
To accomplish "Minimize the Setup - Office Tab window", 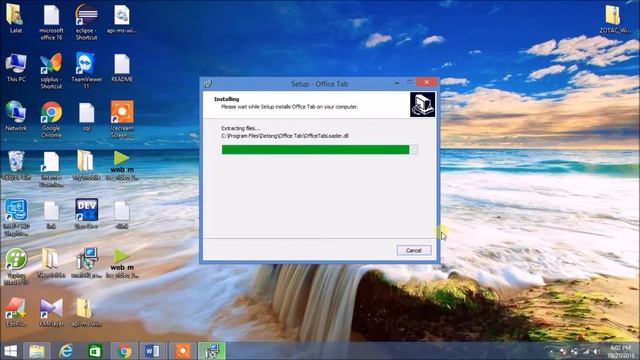I will 397,83.
